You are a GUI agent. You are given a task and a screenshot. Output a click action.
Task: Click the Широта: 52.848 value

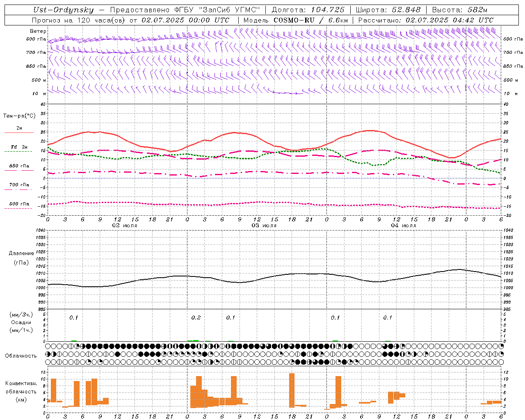click(388, 10)
